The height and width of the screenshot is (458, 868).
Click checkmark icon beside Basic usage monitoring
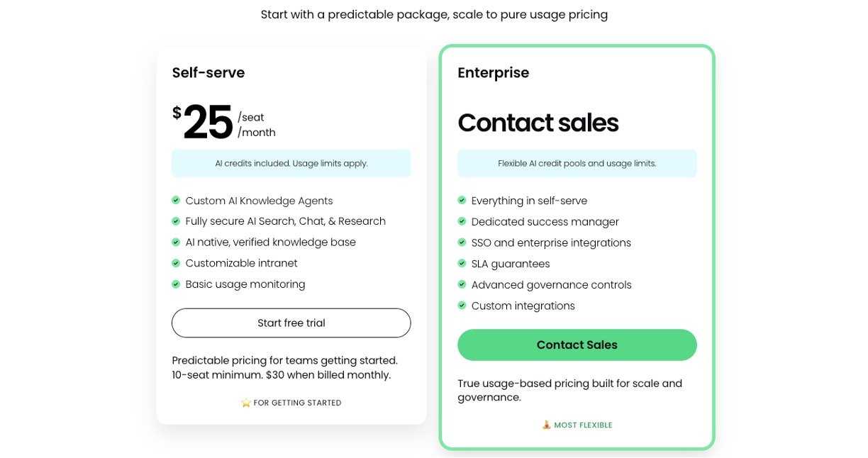point(176,284)
